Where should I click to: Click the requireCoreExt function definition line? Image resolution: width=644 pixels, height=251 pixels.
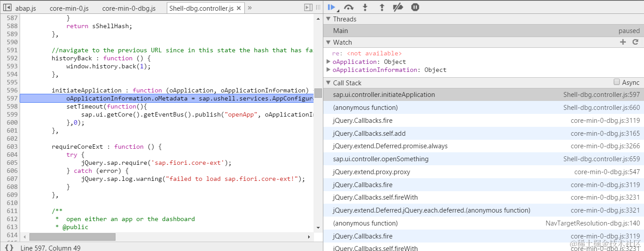107,146
